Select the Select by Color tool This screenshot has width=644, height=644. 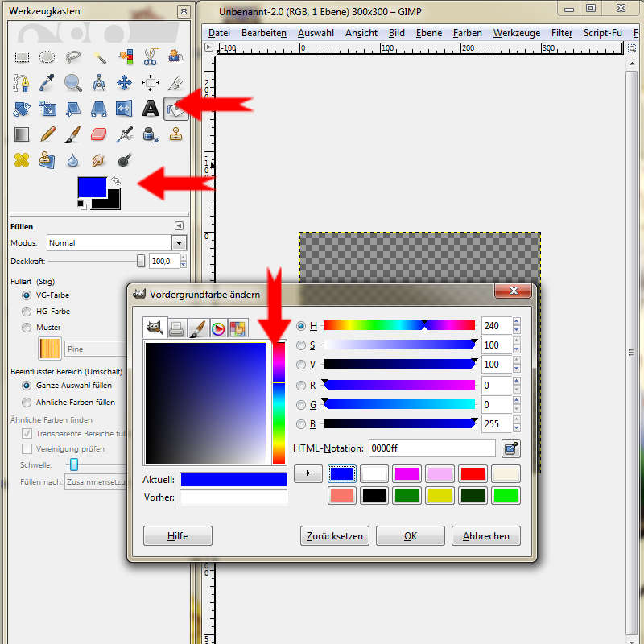click(125, 56)
